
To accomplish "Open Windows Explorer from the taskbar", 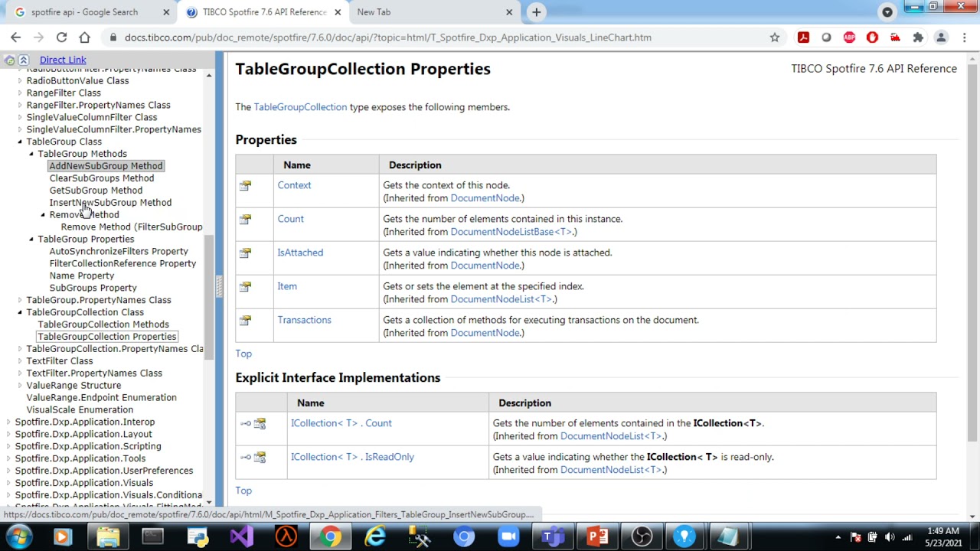I will [x=108, y=536].
